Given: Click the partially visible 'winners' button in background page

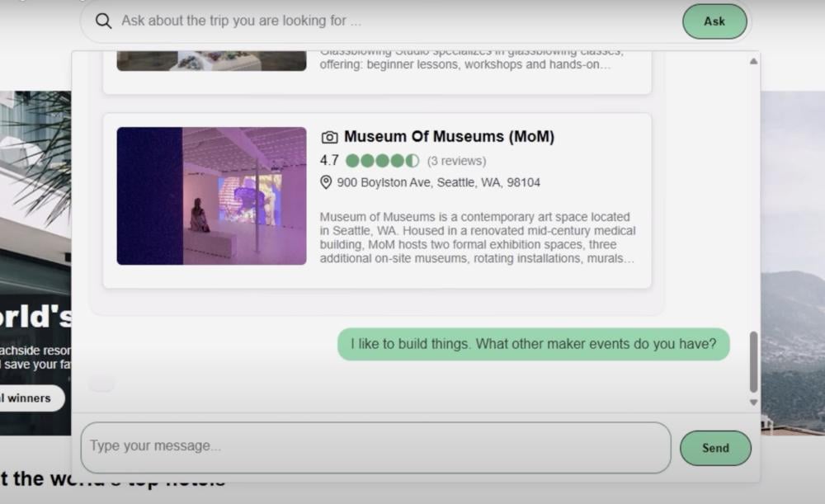Looking at the screenshot, I should 31,398.
